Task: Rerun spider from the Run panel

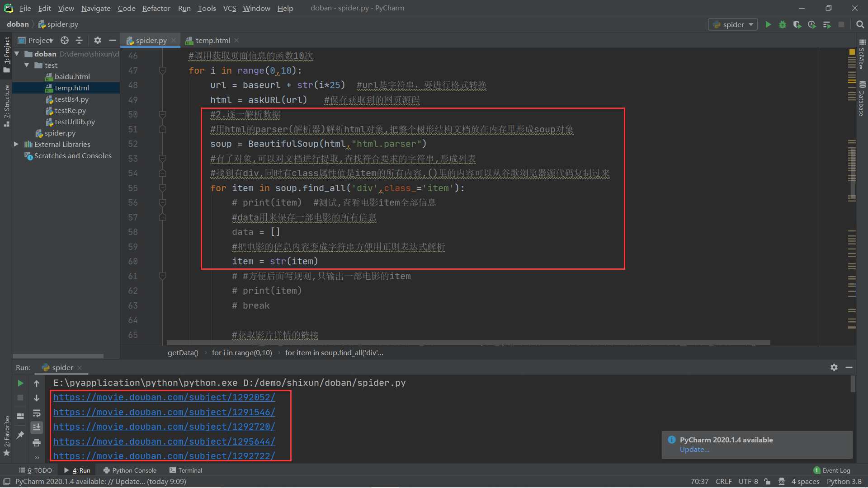Action: pos(20,383)
